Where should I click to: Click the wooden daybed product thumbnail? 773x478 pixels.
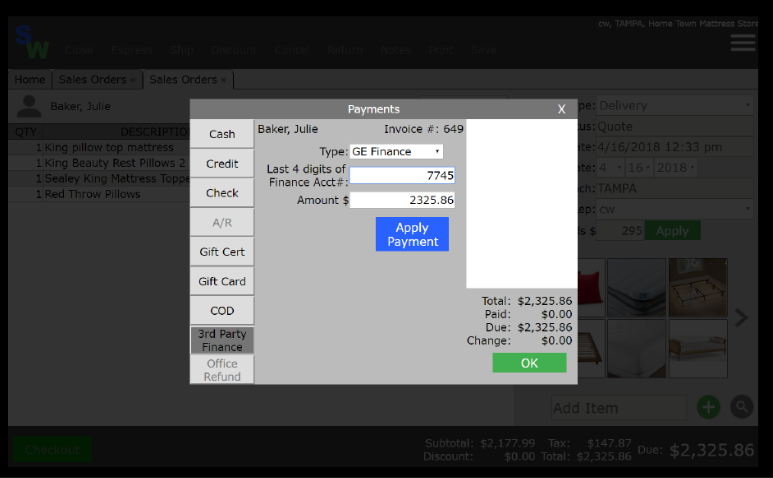(x=698, y=348)
